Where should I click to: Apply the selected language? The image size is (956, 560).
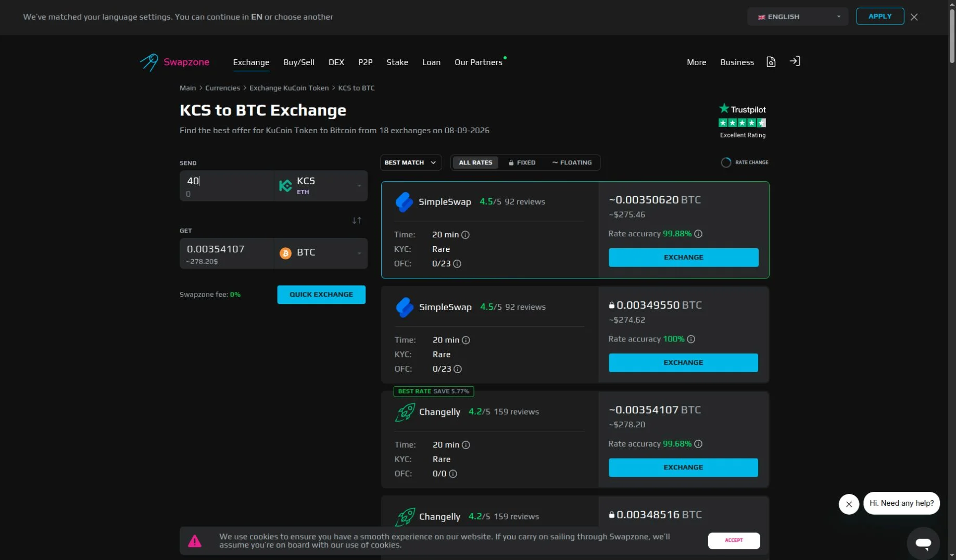tap(880, 17)
